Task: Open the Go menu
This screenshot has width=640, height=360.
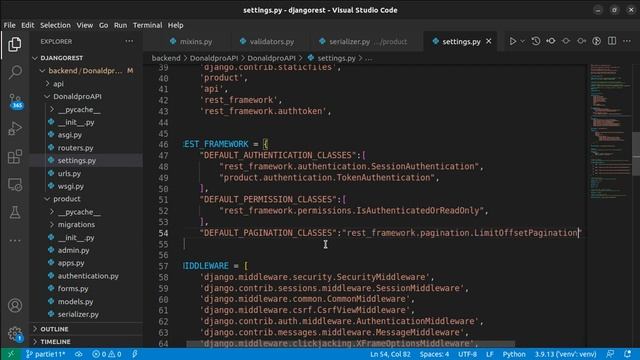Action: click(104, 25)
